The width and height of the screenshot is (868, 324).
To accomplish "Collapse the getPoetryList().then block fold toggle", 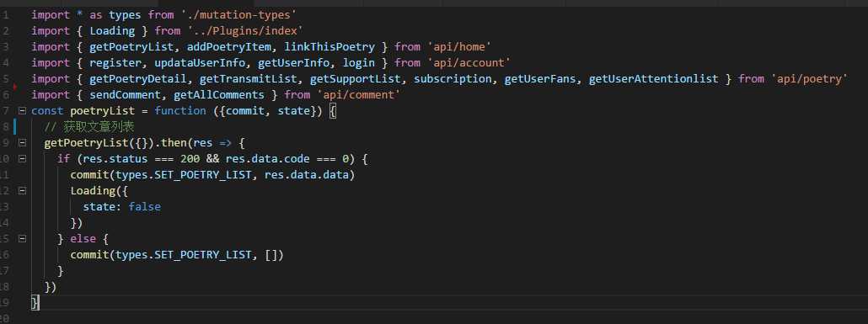I will click(x=22, y=143).
